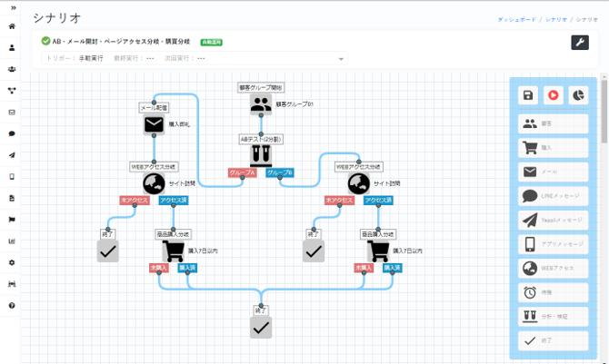
Task: Expand the trigger details dropdown arrow
Action: tap(341, 59)
